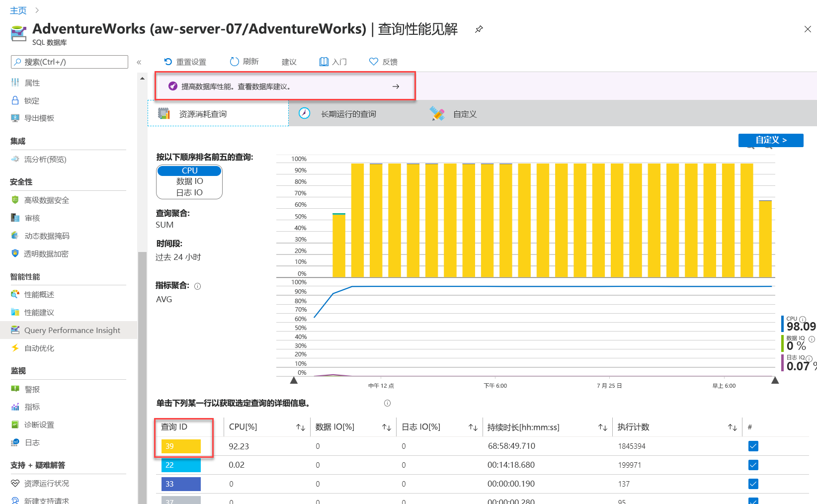Sort table by 数据 IO[%] column arrows

click(x=387, y=427)
